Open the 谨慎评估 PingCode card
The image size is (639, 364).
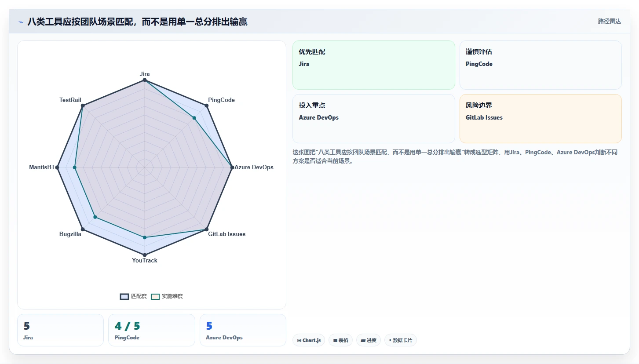tap(540, 65)
